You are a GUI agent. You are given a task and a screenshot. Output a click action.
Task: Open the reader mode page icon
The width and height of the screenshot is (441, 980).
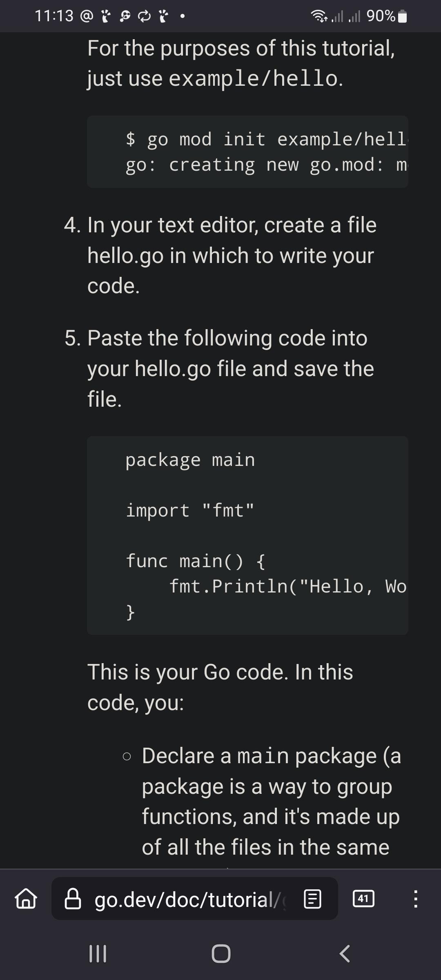click(x=313, y=899)
